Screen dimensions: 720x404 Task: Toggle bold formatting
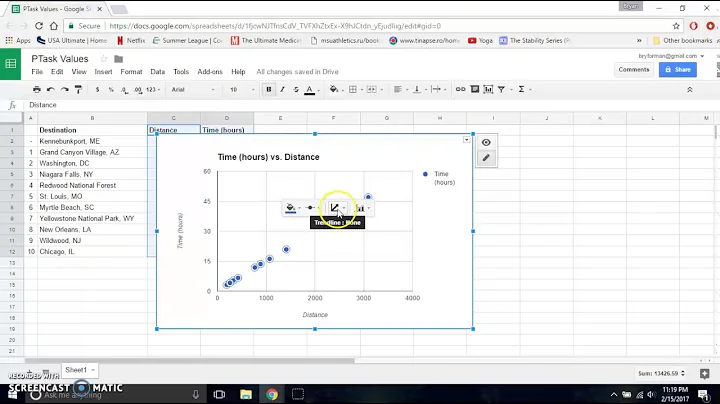tap(269, 90)
